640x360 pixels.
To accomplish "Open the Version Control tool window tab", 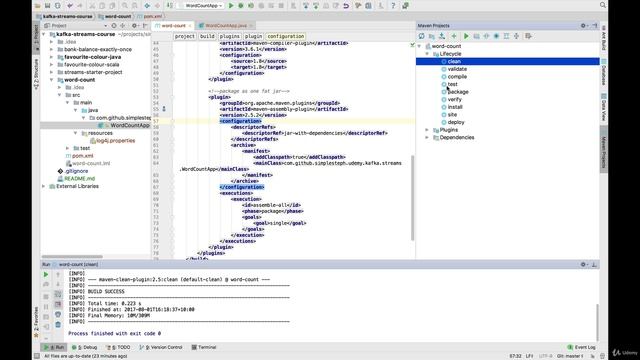I will 161,347.
